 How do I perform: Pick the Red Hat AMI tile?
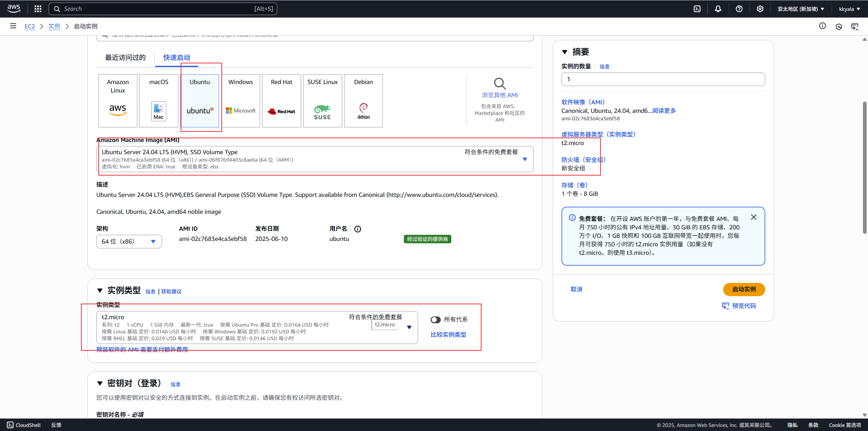[281, 101]
